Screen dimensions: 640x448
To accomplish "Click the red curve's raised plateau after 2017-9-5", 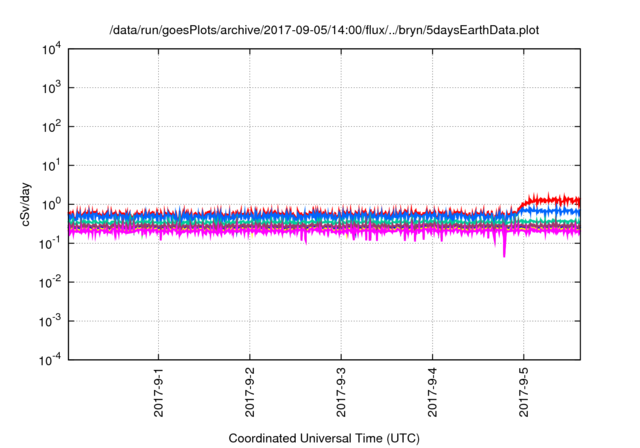I will coord(551,200).
